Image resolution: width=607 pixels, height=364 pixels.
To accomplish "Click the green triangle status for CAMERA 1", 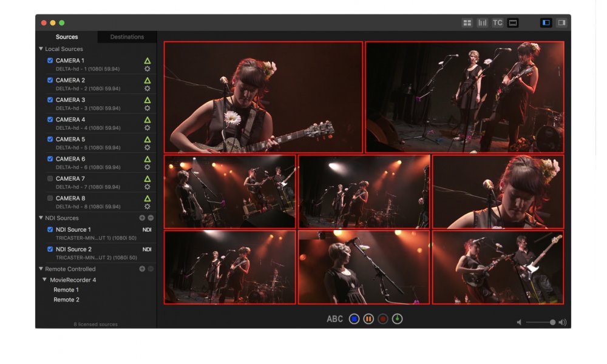I will tap(147, 61).
